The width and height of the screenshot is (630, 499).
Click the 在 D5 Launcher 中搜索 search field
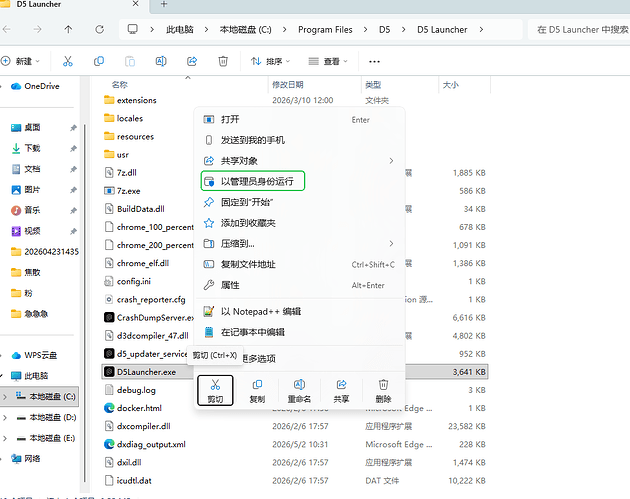(x=579, y=29)
